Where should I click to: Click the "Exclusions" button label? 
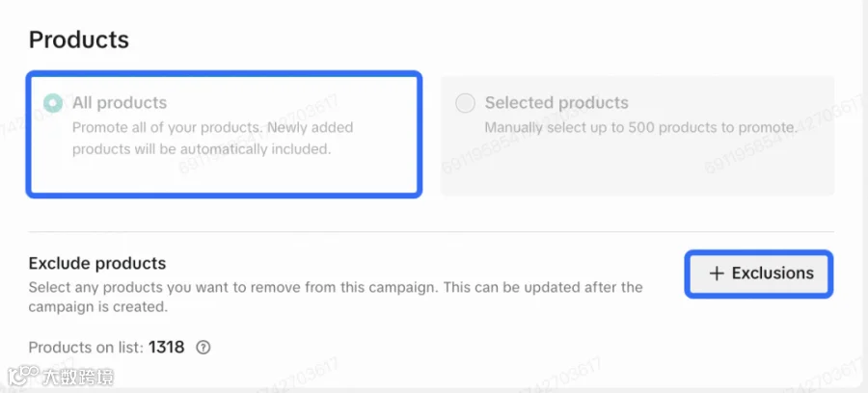coord(773,274)
